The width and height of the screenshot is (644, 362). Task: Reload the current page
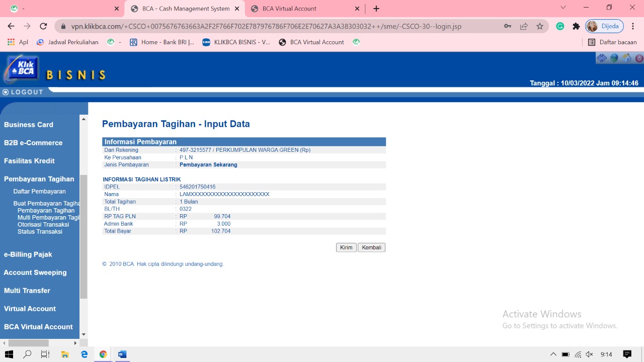(43, 26)
